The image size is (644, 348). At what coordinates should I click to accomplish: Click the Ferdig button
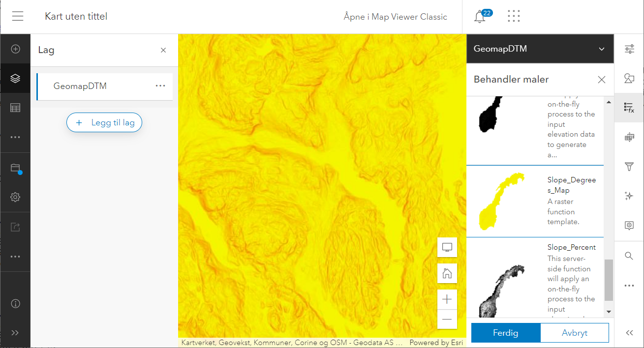click(x=506, y=333)
